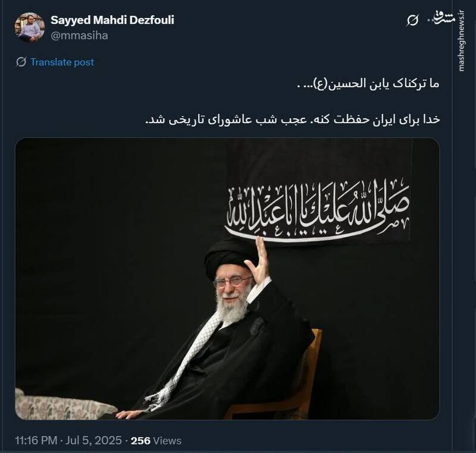The width and height of the screenshot is (476, 453).
Task: Click the 11:16 PM timestamp
Action: pyautogui.click(x=36, y=441)
